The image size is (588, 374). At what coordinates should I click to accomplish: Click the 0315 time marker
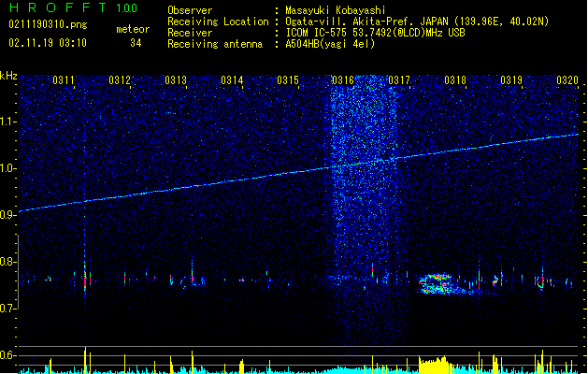click(288, 80)
